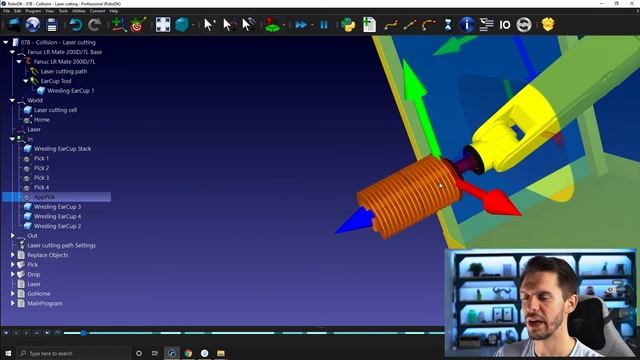
Task: Click the grey circular sync arrows icon
Action: 524,25
